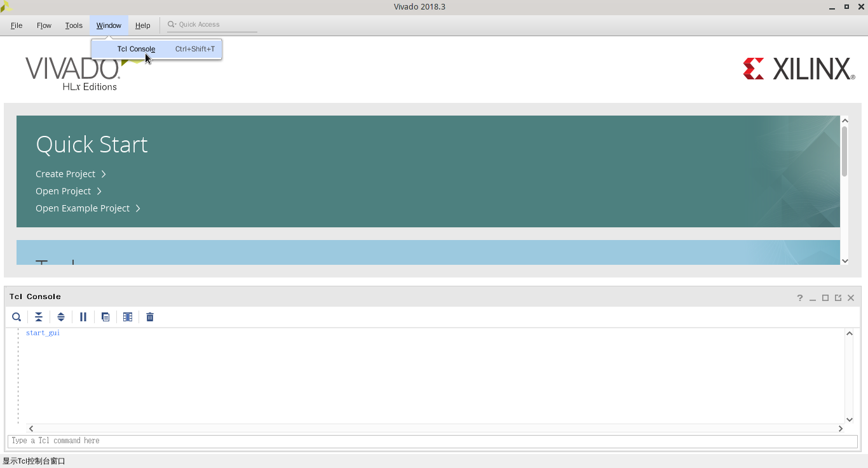The width and height of the screenshot is (868, 468).
Task: Float the Tcl Console panel
Action: [x=838, y=298]
